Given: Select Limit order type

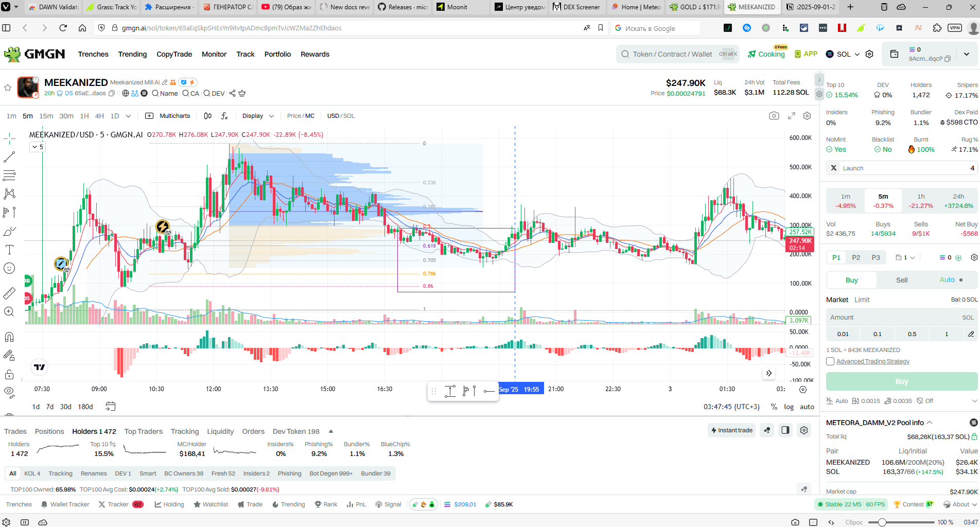Looking at the screenshot, I should tap(862, 300).
